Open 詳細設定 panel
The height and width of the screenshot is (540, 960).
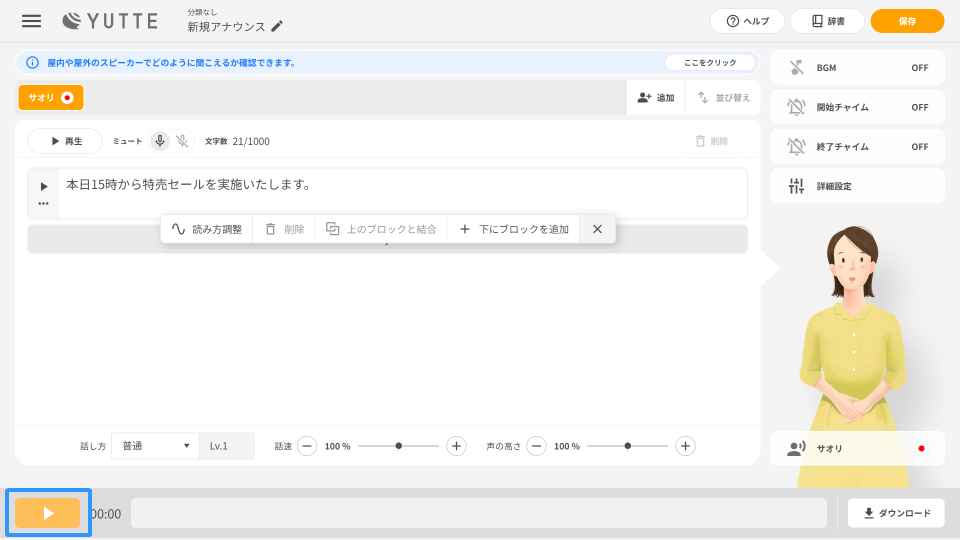click(x=857, y=186)
